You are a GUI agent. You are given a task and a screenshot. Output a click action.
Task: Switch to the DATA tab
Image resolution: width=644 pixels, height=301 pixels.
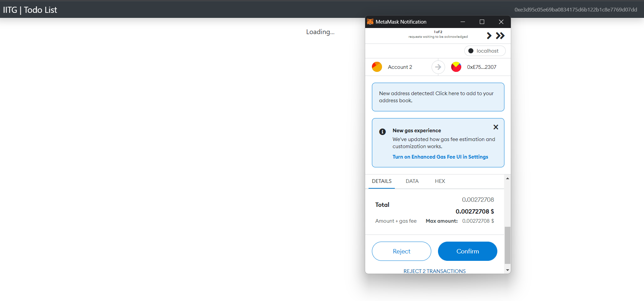[412, 181]
